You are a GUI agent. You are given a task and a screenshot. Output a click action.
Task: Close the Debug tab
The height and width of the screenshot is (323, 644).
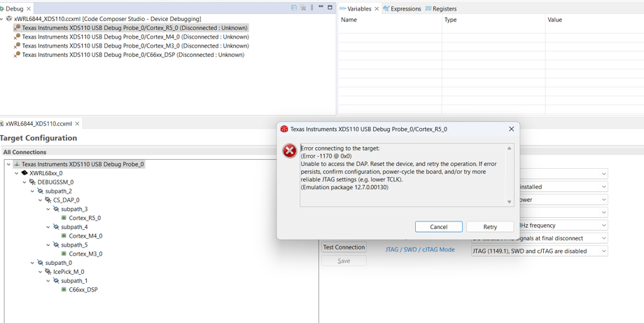pos(29,8)
